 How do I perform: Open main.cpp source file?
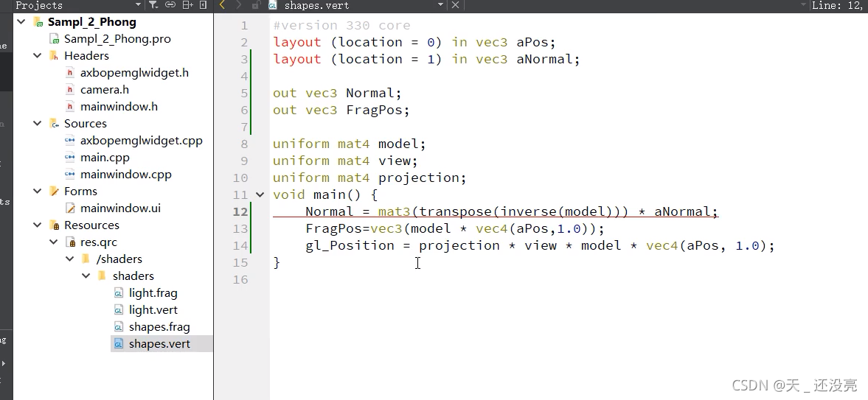point(105,157)
